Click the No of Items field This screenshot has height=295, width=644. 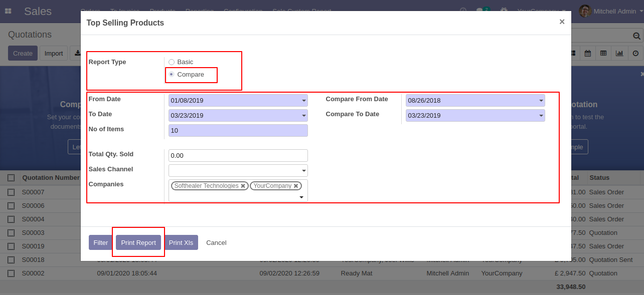pyautogui.click(x=238, y=131)
